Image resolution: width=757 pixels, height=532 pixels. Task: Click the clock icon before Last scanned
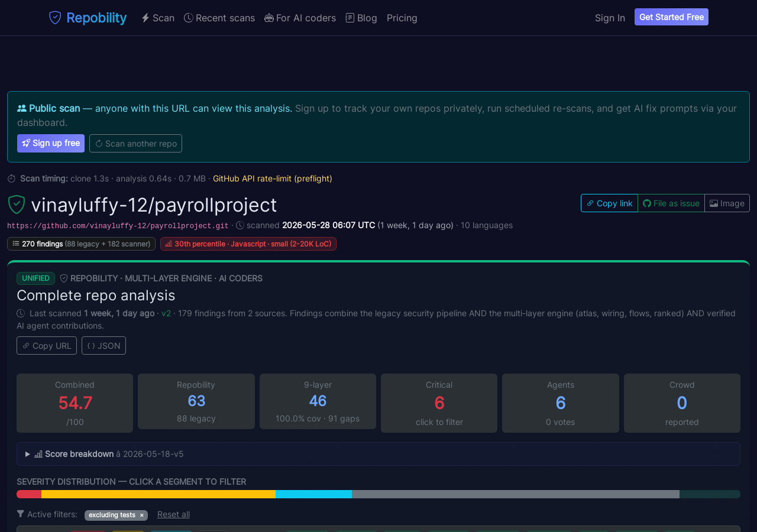(x=21, y=313)
